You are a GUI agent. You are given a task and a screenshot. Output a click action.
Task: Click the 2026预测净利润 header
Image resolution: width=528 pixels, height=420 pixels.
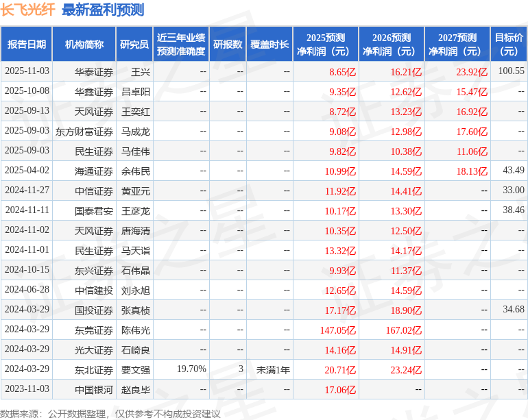click(x=392, y=44)
